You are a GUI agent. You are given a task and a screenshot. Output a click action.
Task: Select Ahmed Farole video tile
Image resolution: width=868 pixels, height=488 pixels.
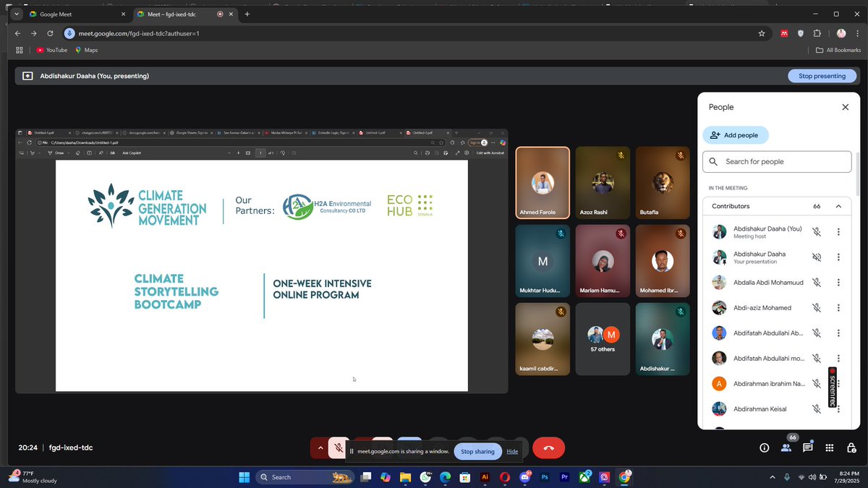[x=542, y=183]
